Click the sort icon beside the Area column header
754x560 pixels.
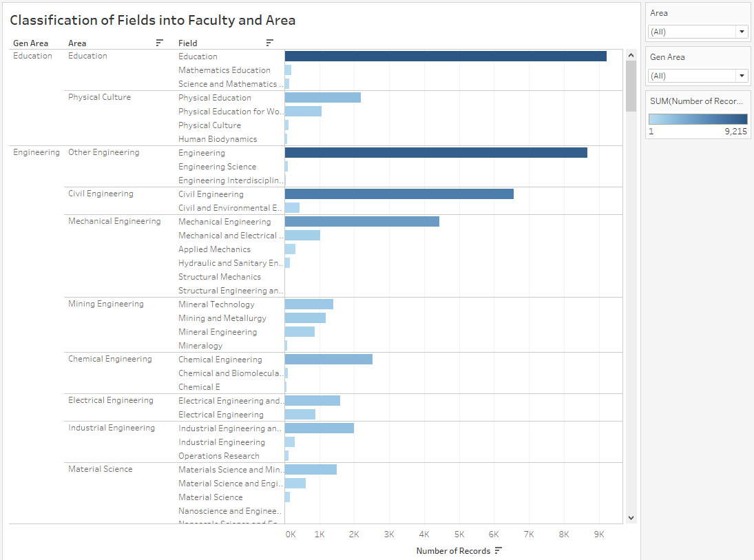(159, 43)
